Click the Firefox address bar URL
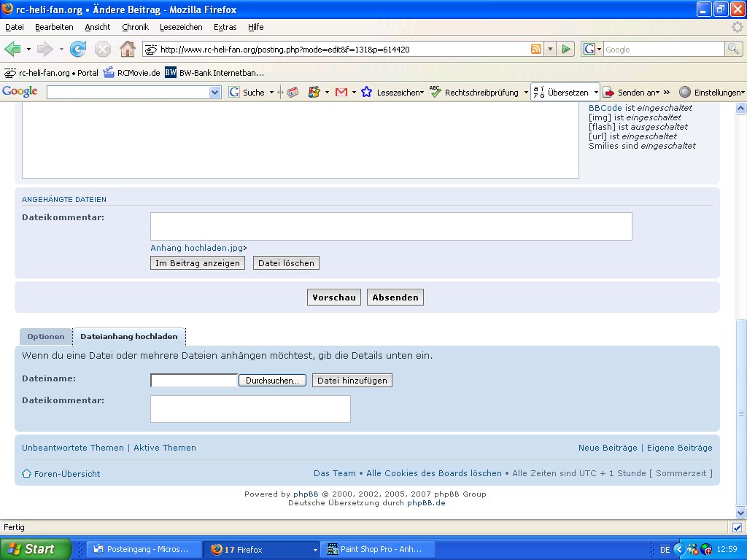Viewport: 747px width, 560px height. point(285,50)
